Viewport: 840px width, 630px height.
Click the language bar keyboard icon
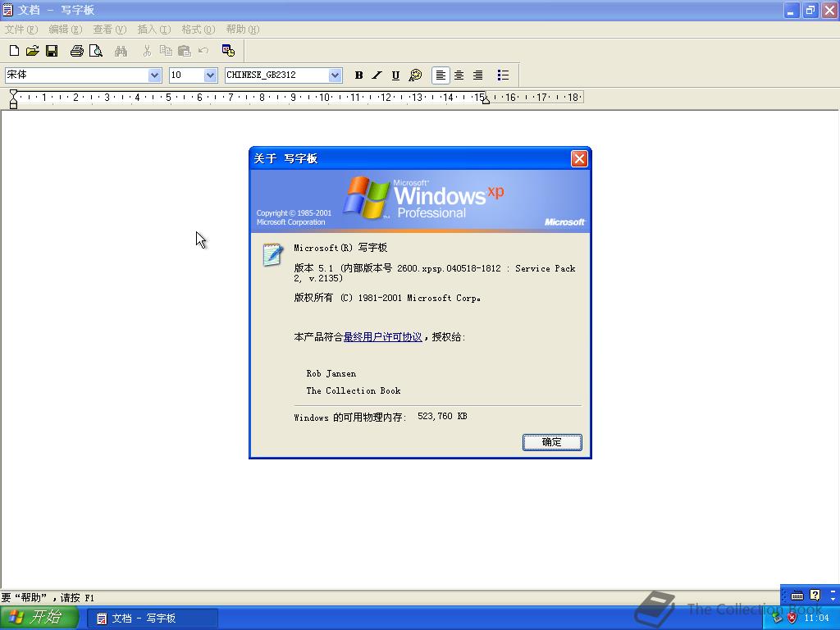coord(797,596)
